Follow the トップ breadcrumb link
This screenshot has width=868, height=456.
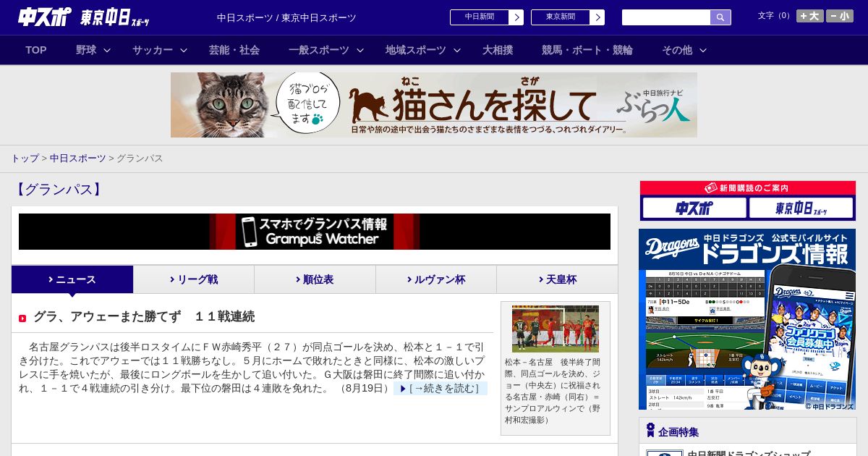25,158
